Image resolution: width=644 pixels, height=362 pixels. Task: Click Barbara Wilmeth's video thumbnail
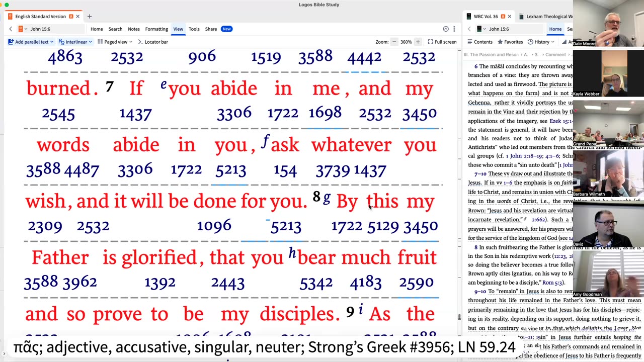tap(608, 173)
